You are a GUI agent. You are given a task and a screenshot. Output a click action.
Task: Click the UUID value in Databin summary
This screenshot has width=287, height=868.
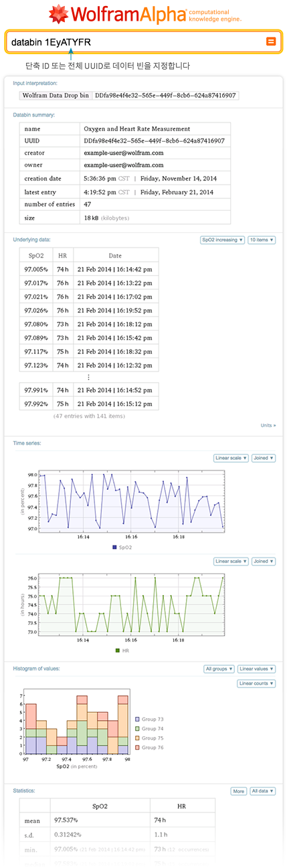[x=154, y=141]
